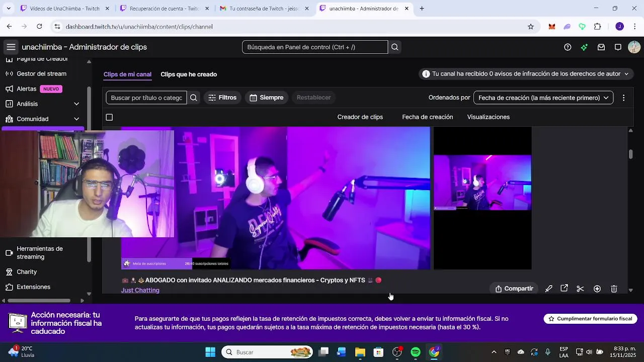This screenshot has width=644, height=362.
Task: Open a new browser tab with plus
Action: pyautogui.click(x=422, y=9)
